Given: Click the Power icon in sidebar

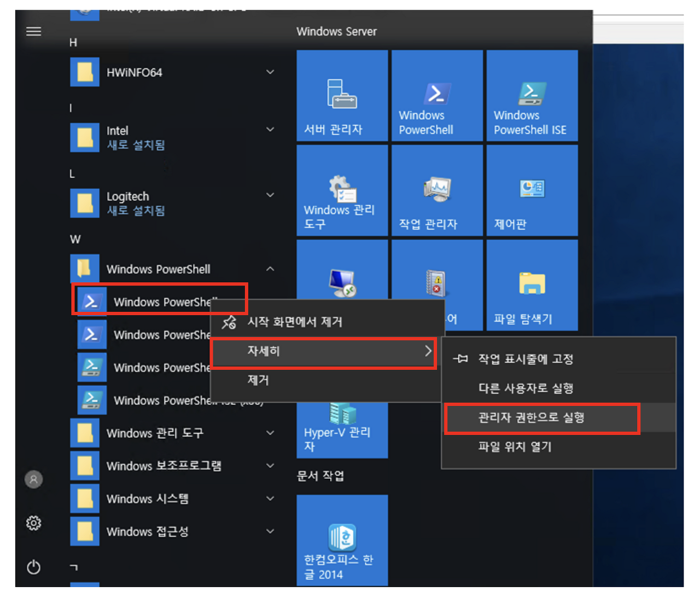Looking at the screenshot, I should point(33,567).
